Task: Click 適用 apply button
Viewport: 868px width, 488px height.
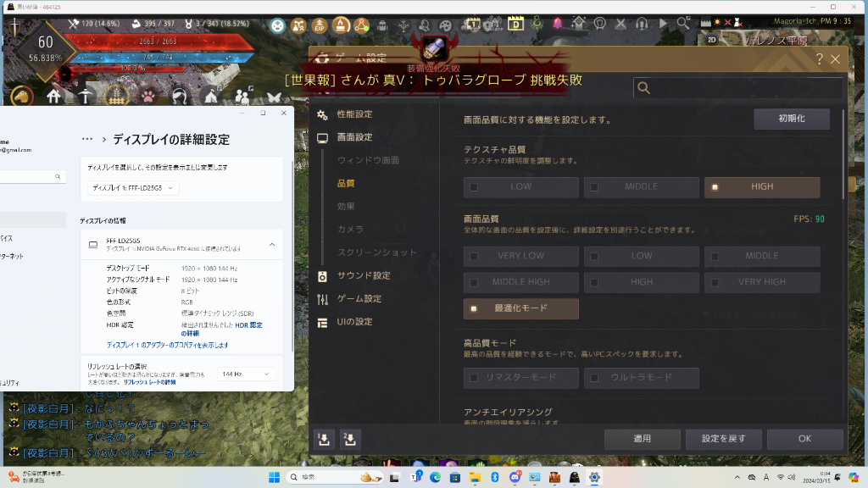Action: coord(643,440)
